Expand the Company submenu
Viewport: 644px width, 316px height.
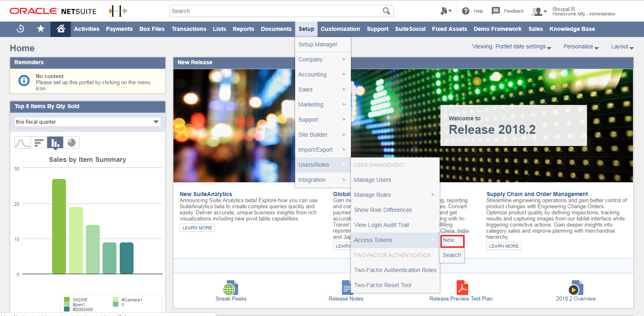click(x=322, y=59)
